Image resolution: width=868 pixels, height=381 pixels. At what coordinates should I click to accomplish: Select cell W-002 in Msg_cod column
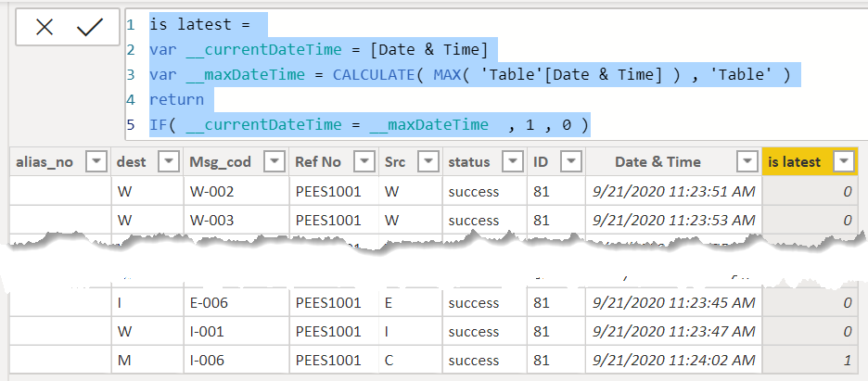[x=236, y=191]
